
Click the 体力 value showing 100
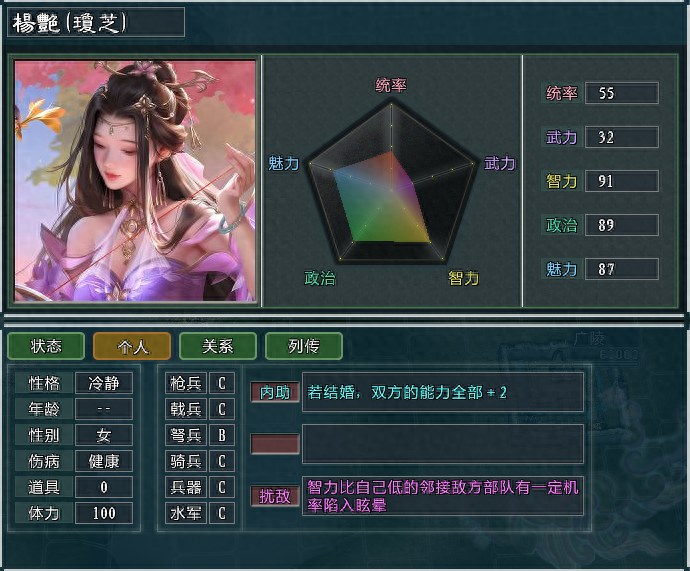point(104,513)
